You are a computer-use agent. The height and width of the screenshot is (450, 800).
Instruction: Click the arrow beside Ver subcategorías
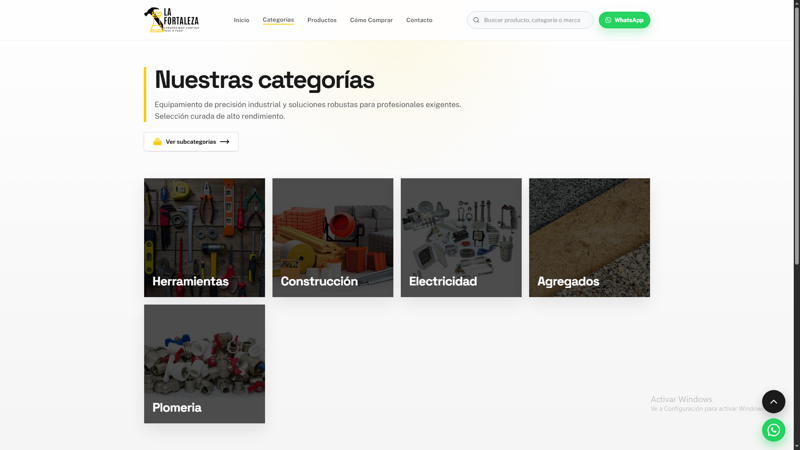pos(224,142)
